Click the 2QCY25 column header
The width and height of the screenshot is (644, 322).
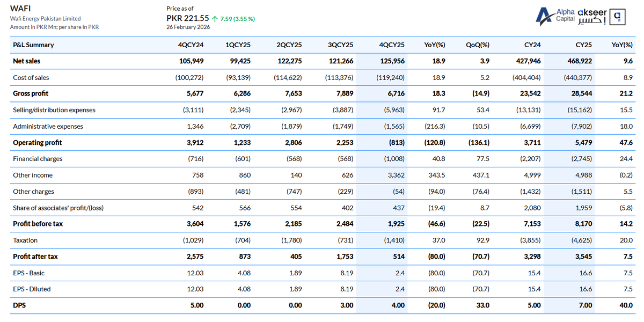[x=289, y=45]
